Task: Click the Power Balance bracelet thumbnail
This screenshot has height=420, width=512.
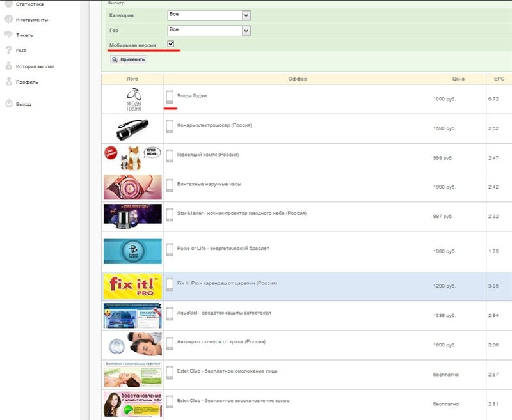Action: click(x=132, y=251)
